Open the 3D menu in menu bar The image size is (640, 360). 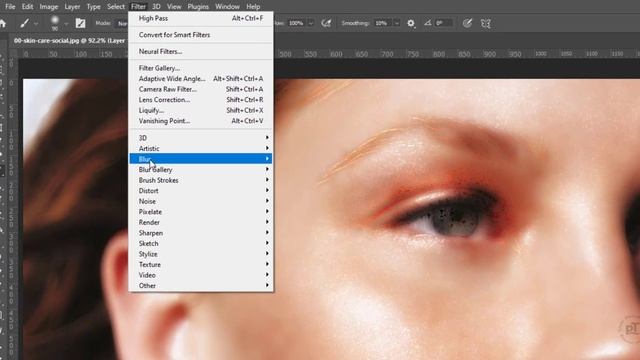point(156,7)
